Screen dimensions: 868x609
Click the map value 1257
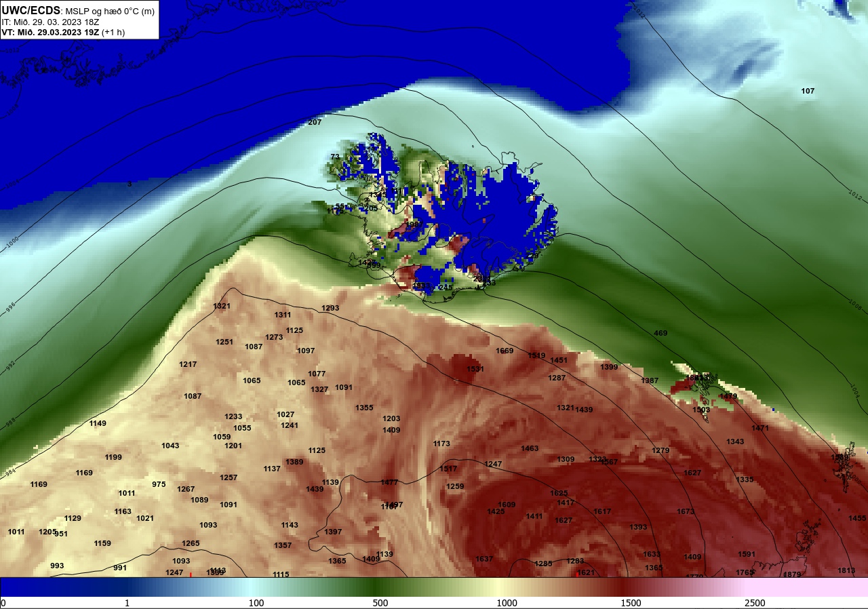tap(229, 477)
